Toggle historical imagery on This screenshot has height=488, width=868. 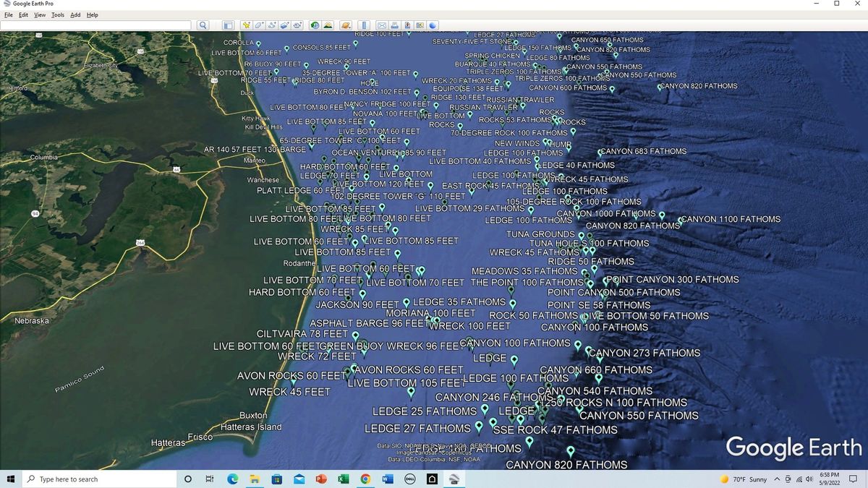click(x=315, y=25)
